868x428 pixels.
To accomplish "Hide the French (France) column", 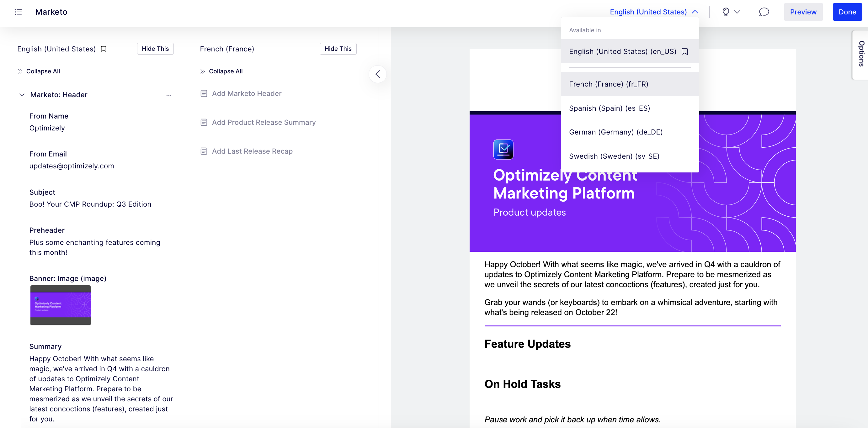I will (x=338, y=49).
